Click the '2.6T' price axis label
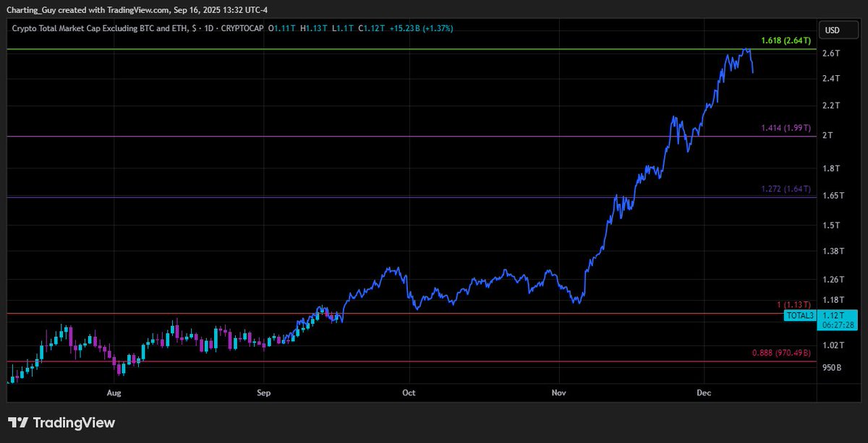 point(831,53)
